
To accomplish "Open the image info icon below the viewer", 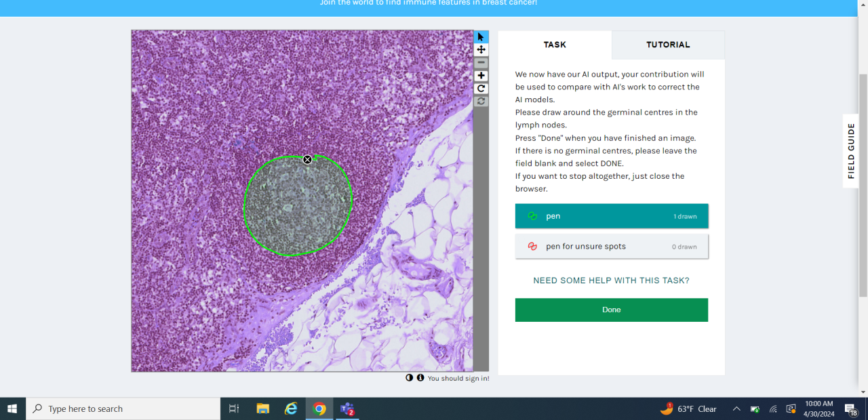I will 420,378.
